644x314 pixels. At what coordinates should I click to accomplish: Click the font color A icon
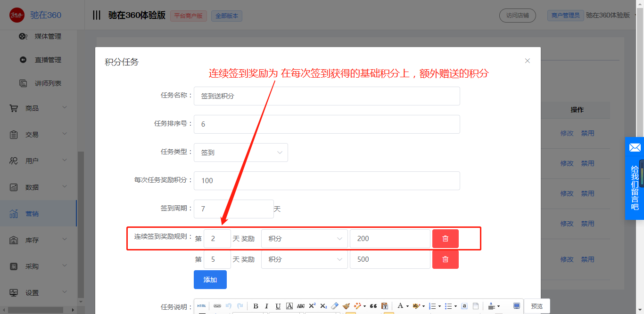coord(400,306)
